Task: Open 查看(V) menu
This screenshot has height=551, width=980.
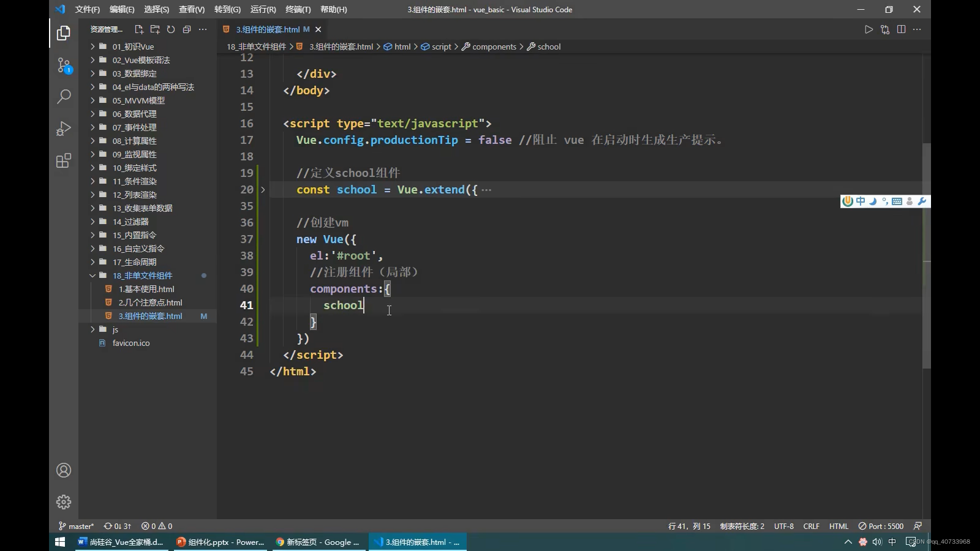Action: click(192, 9)
